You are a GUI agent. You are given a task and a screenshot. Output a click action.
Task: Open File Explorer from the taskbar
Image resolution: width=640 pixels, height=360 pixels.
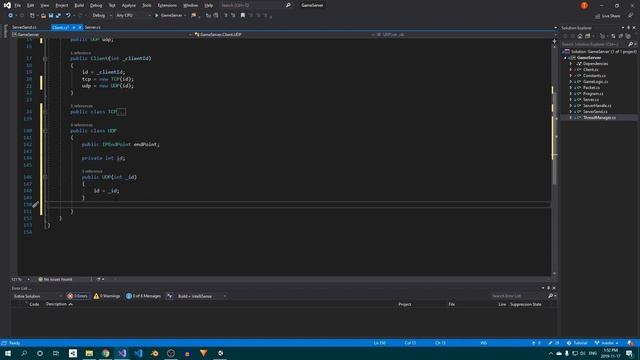[89, 353]
